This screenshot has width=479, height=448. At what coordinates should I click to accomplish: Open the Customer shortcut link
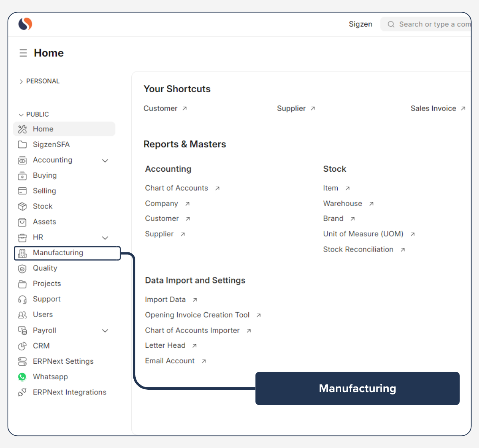point(161,108)
